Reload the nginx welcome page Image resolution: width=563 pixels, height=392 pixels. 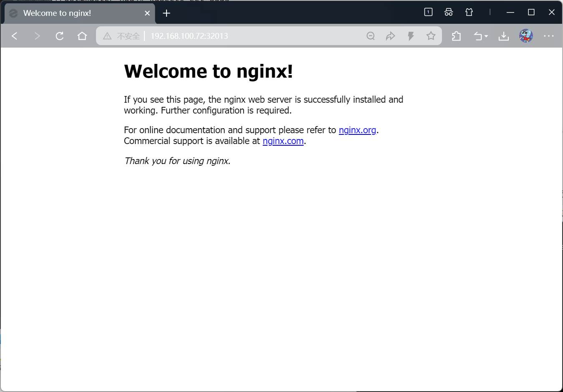pos(60,36)
